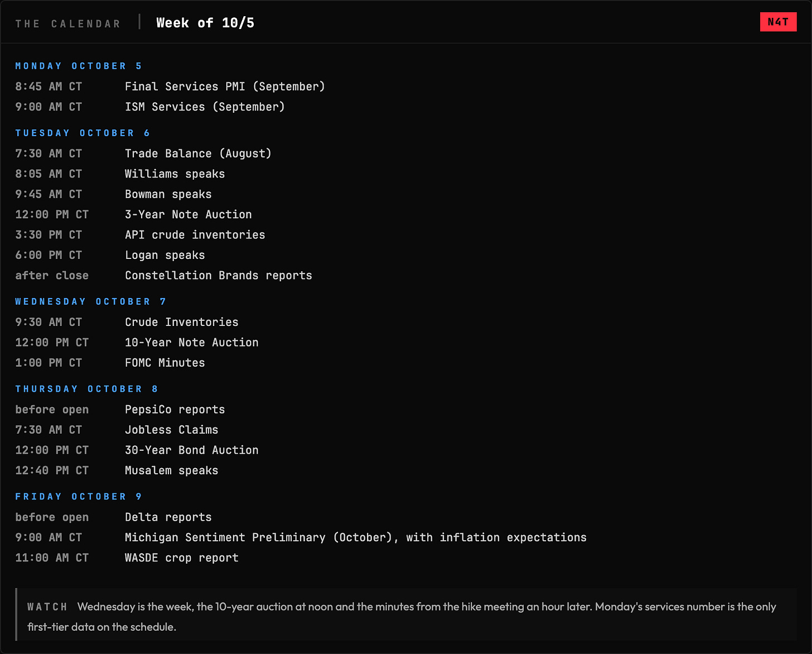Viewport: 812px width, 654px height.
Task: Select the 'Week of 10/5' title
Action: pos(205,23)
